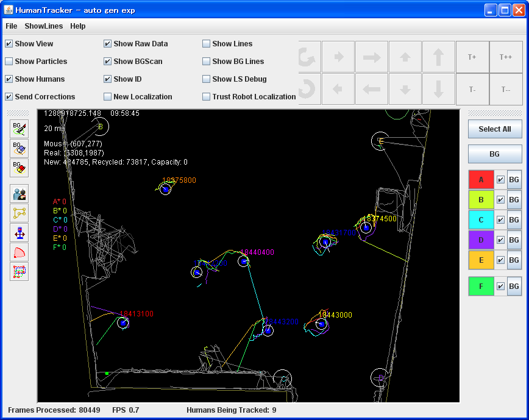Open the File menu
This screenshot has height=420, width=529.
pyautogui.click(x=12, y=26)
